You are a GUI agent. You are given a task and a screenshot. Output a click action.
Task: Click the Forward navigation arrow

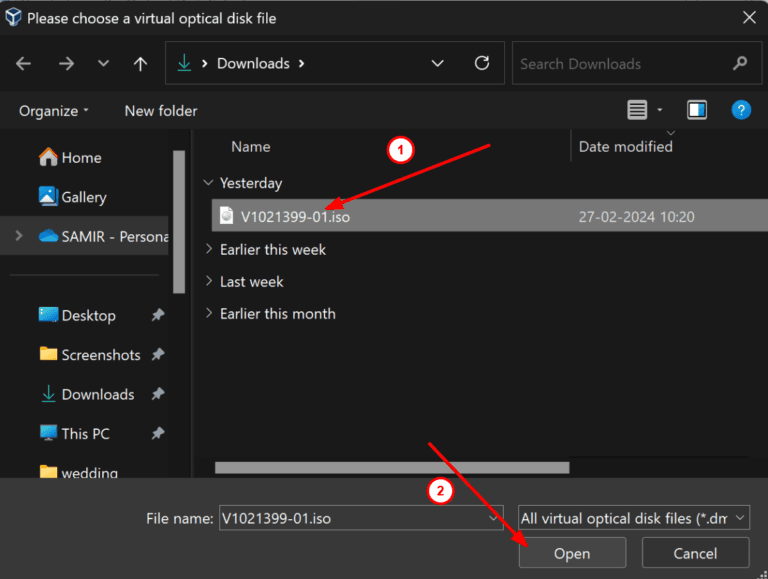pos(66,63)
